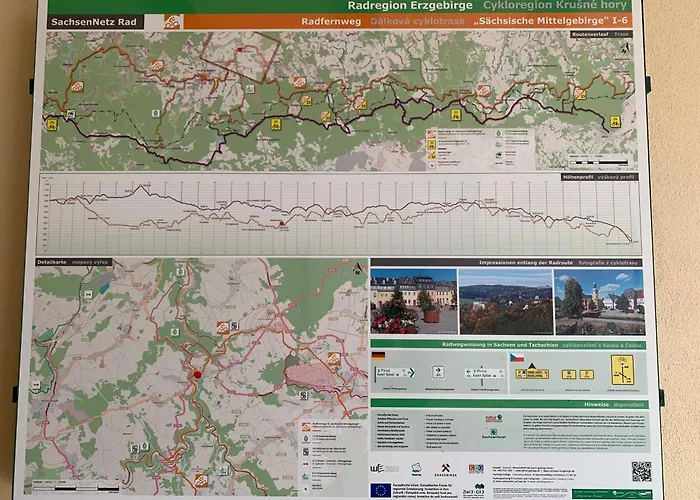Click the north arrow compass on detail map

pyautogui.click(x=358, y=267)
